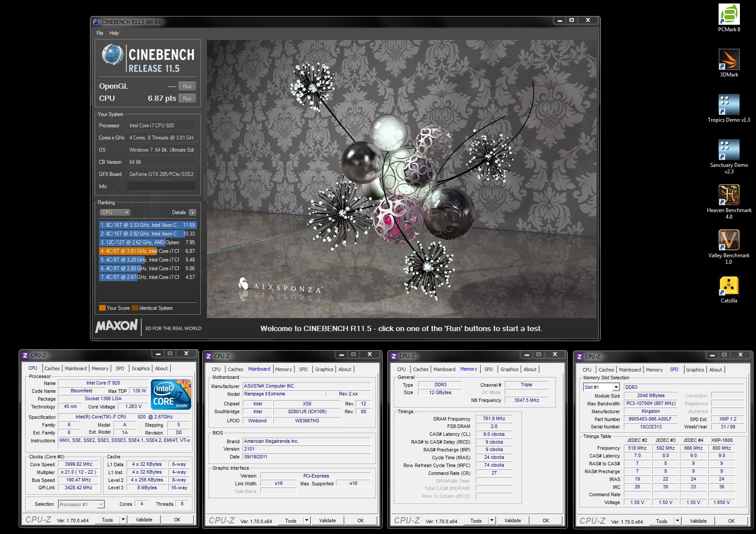Click Validate in Memory CPU-Z window

(x=513, y=521)
